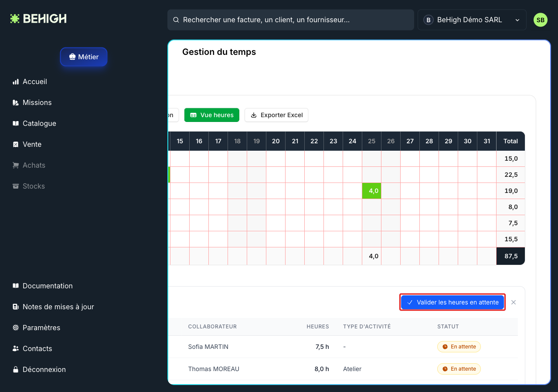Click the Stocks box icon
This screenshot has width=558, height=392.
(16, 186)
